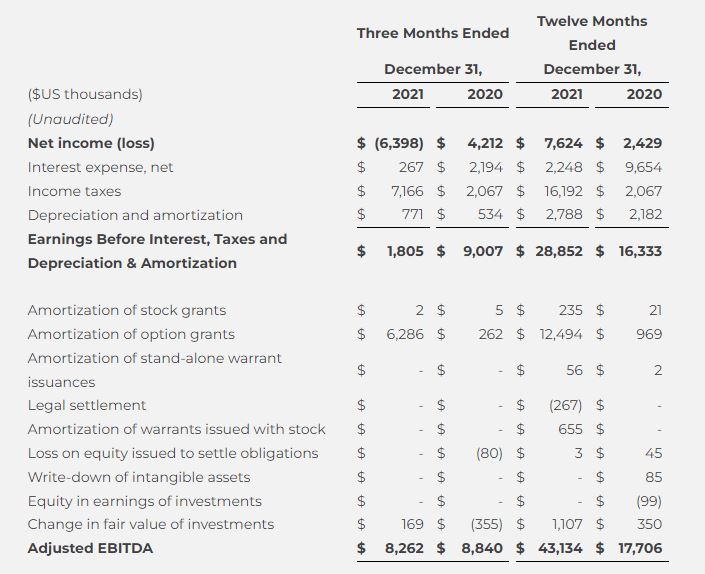Image resolution: width=705 pixels, height=574 pixels.
Task: Click the Three Months Ended column header
Action: click(433, 33)
